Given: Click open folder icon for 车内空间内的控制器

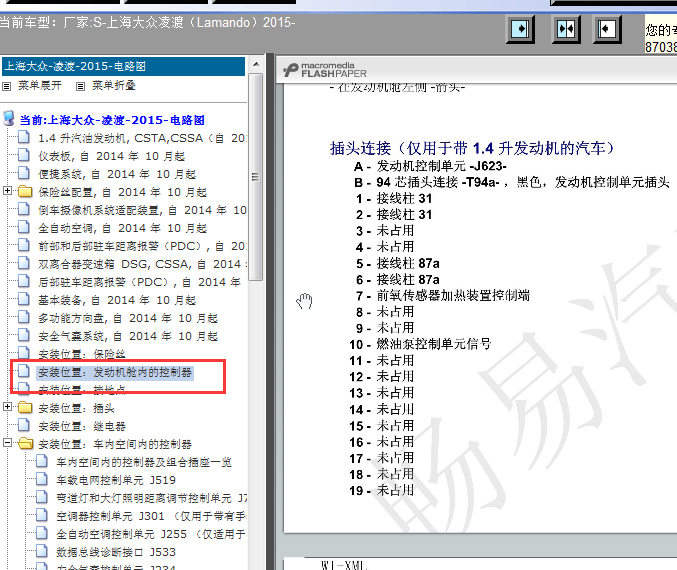Looking at the screenshot, I should (x=26, y=443).
